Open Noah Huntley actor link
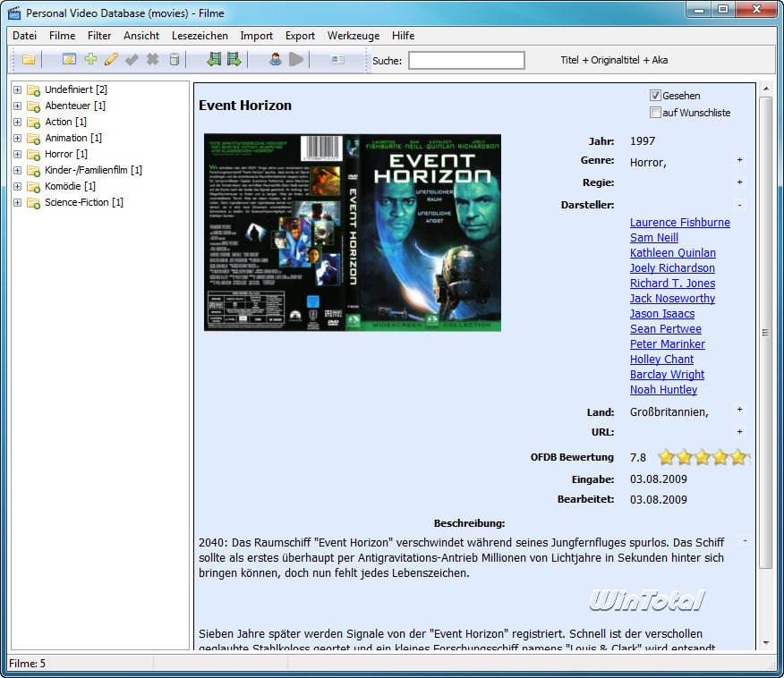784x678 pixels. point(663,390)
